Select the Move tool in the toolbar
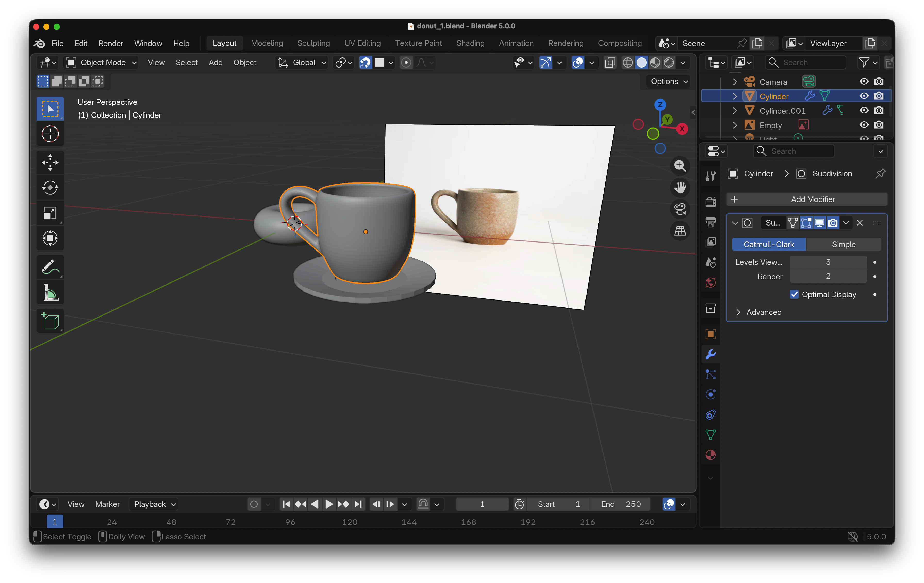 (50, 163)
